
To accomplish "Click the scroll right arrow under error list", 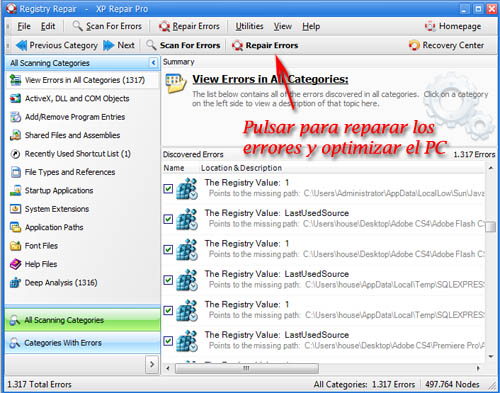I will point(478,368).
